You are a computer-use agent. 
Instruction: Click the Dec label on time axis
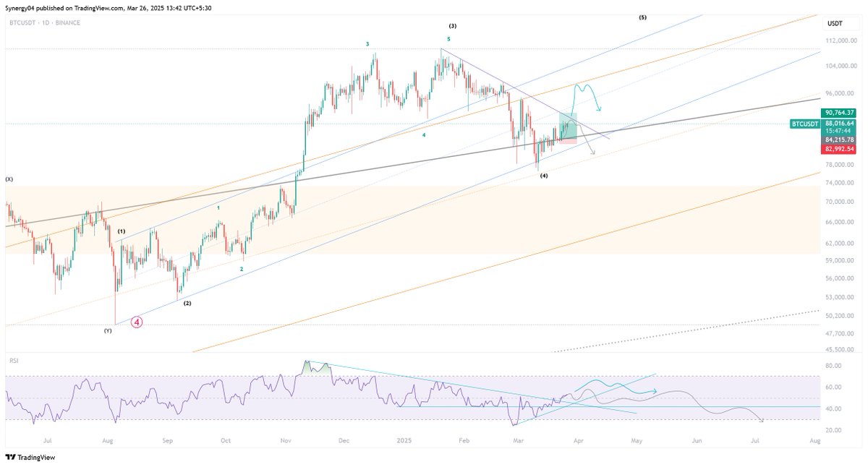[344, 440]
